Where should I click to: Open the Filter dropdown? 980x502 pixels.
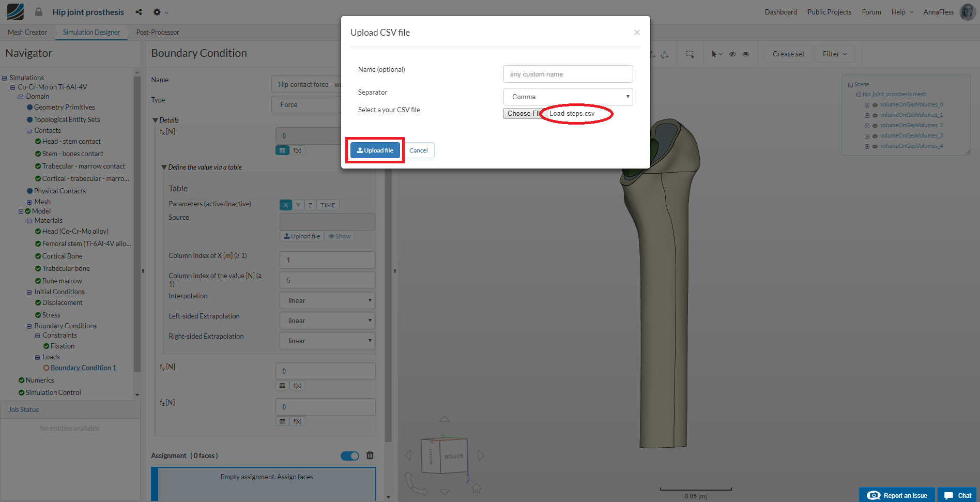point(835,54)
